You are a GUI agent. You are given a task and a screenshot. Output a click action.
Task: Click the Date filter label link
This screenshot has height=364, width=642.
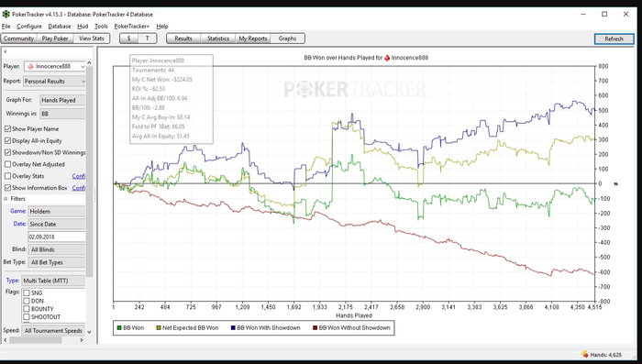coord(19,224)
